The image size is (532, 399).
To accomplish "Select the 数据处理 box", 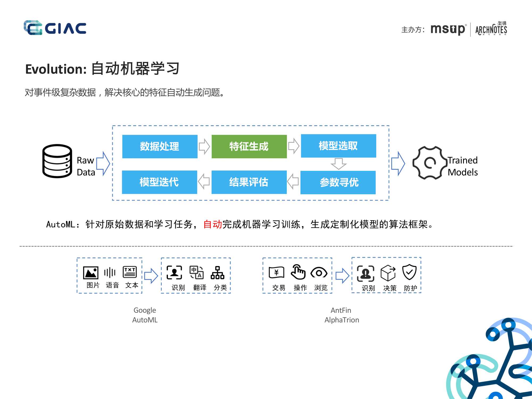I will [160, 147].
